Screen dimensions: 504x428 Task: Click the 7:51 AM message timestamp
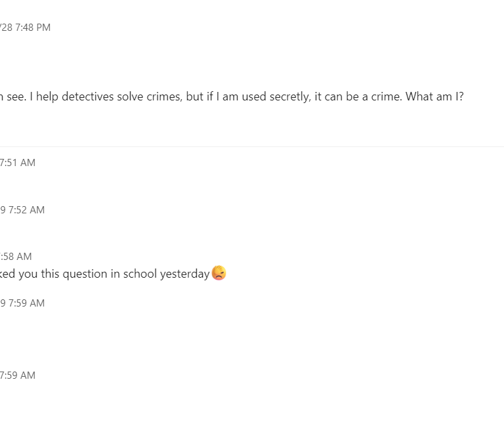pos(18,163)
